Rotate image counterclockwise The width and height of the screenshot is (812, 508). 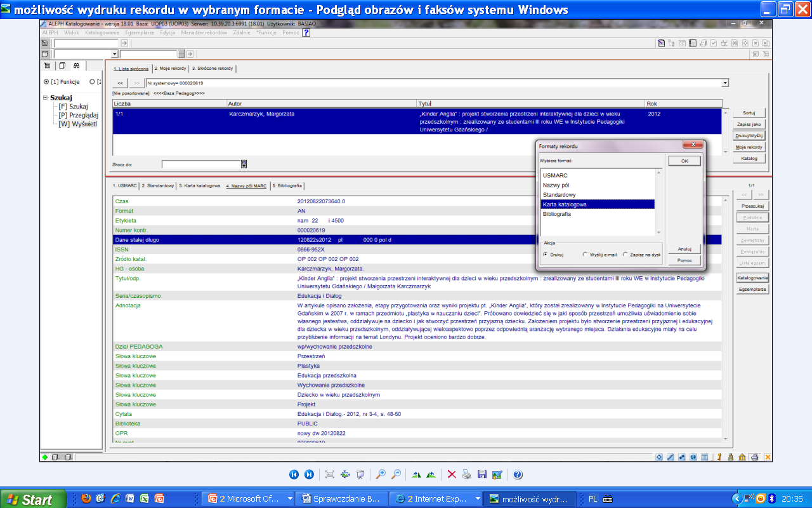click(431, 474)
